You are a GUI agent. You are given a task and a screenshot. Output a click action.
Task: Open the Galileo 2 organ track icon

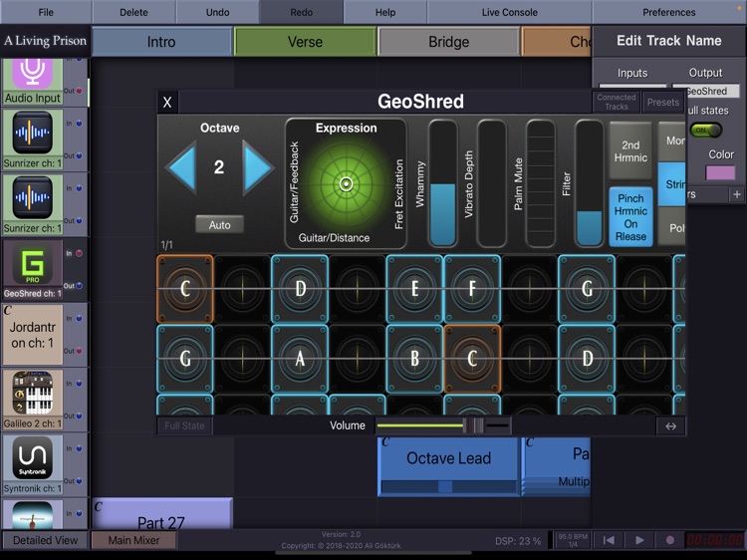(x=33, y=394)
